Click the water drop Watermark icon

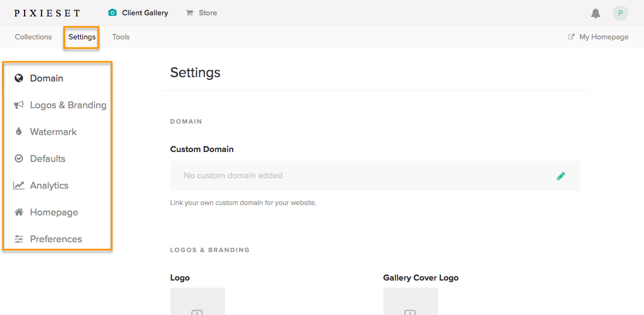click(x=19, y=132)
